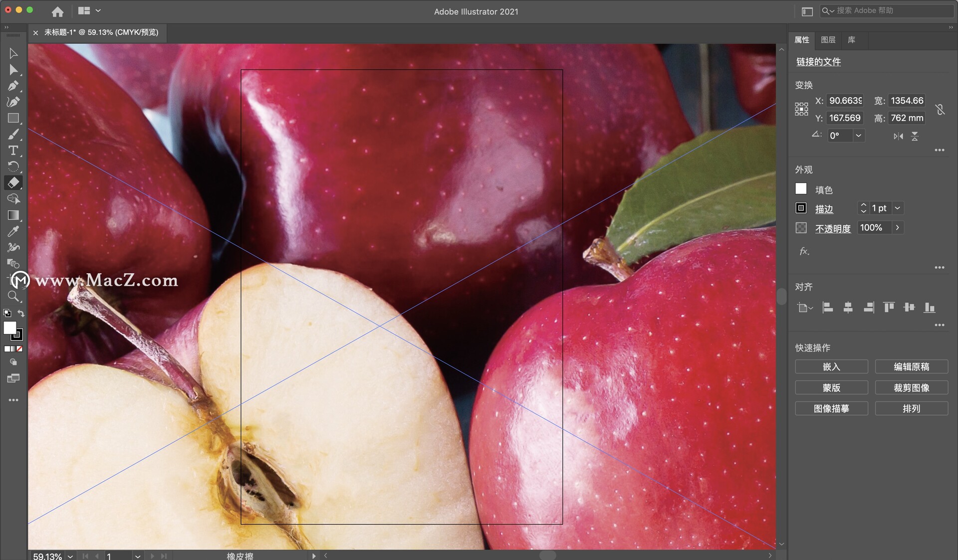Click the white 填色 fill swatch
This screenshot has height=560, width=958.
[x=801, y=188]
